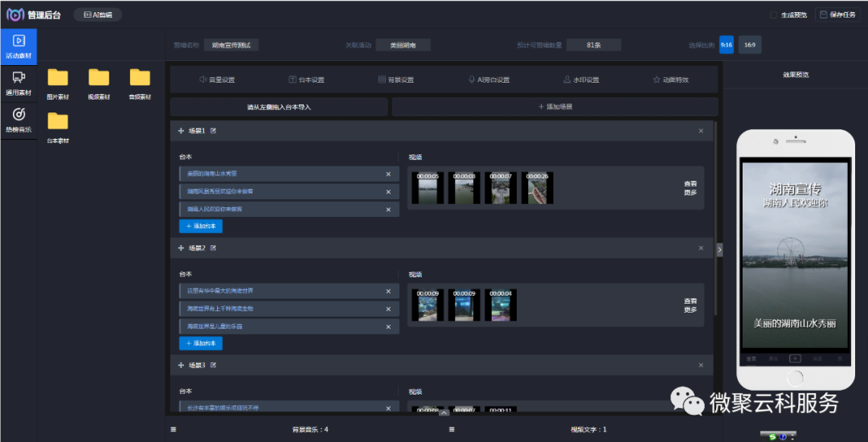The width and height of the screenshot is (868, 442).
Task: Select 场景1 video thumbnail 00:00:07
Action: pos(501,187)
